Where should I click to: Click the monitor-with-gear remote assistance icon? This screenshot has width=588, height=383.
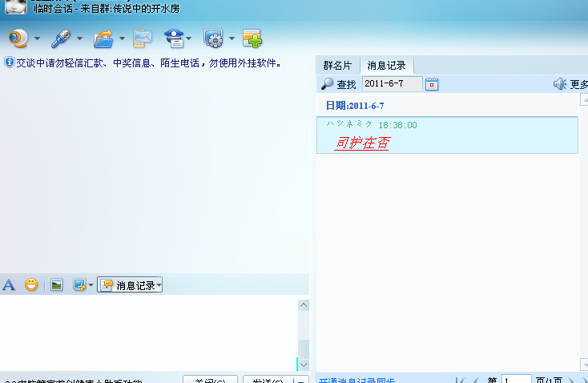[213, 38]
